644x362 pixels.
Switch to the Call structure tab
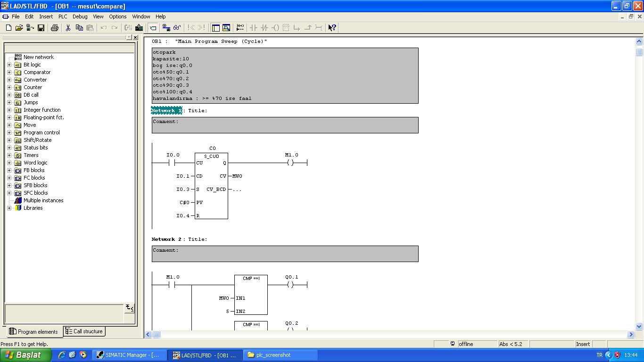(x=84, y=331)
